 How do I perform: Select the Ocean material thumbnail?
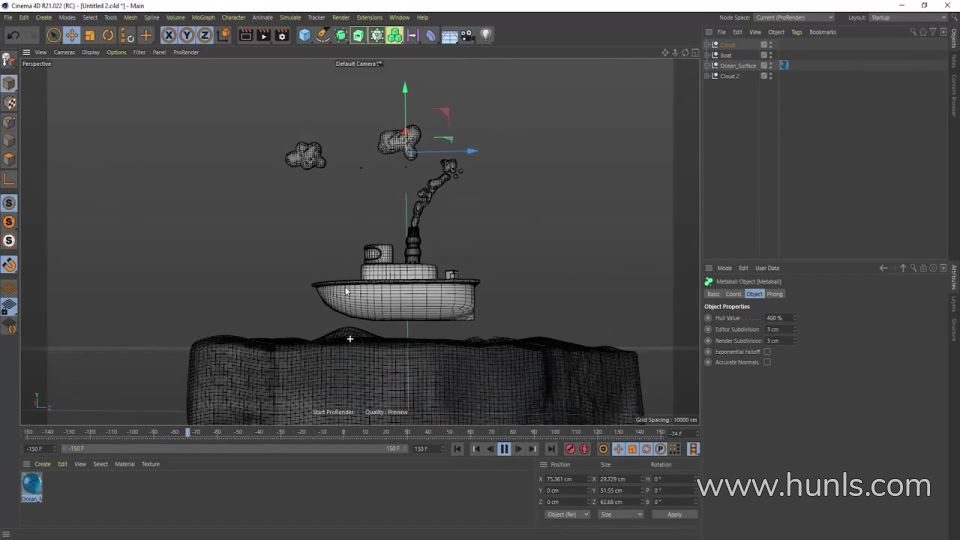(32, 486)
